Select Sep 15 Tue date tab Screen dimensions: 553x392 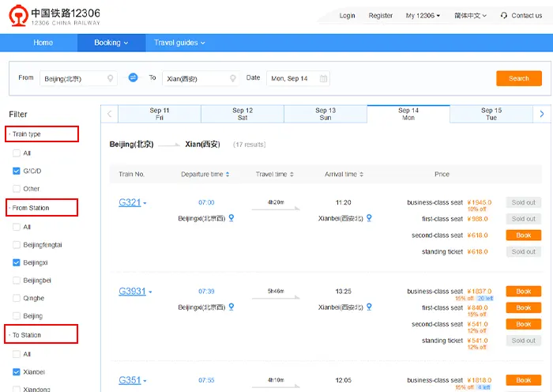(x=491, y=114)
